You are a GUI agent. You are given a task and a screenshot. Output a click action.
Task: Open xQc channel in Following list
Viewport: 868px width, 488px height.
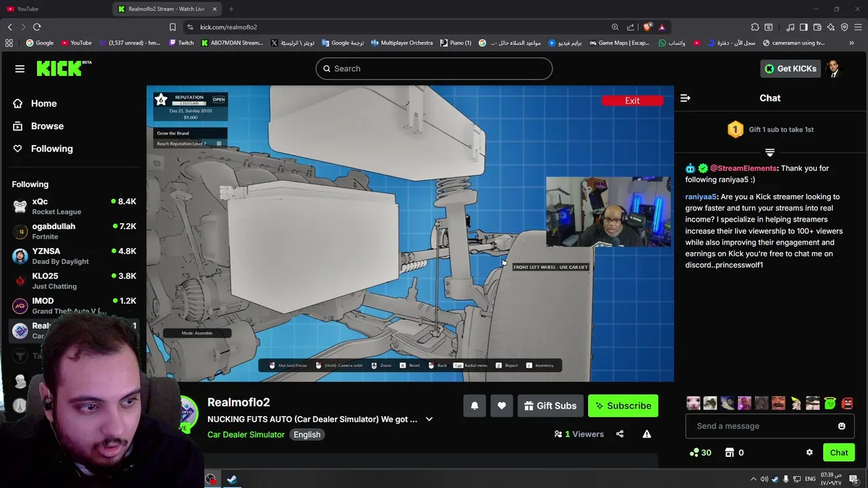click(73, 206)
